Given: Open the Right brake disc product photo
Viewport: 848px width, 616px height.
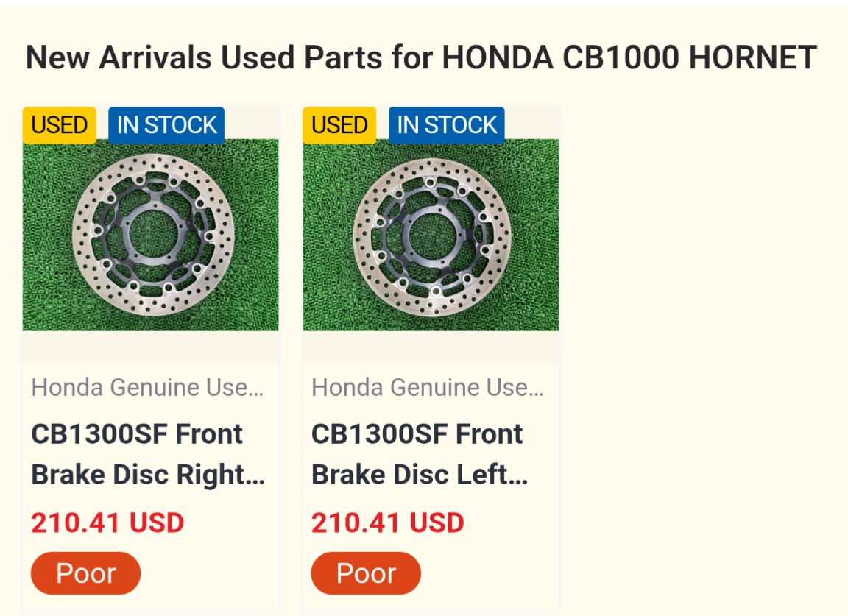Looking at the screenshot, I should point(150,235).
